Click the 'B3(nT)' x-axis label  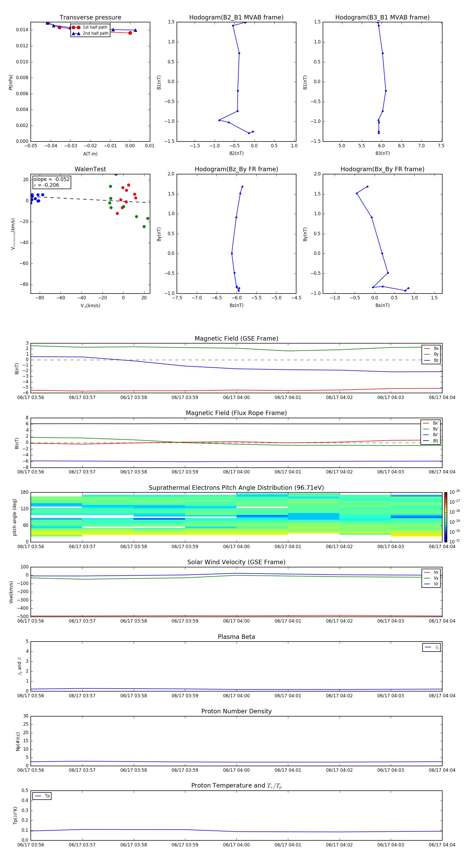382,153
